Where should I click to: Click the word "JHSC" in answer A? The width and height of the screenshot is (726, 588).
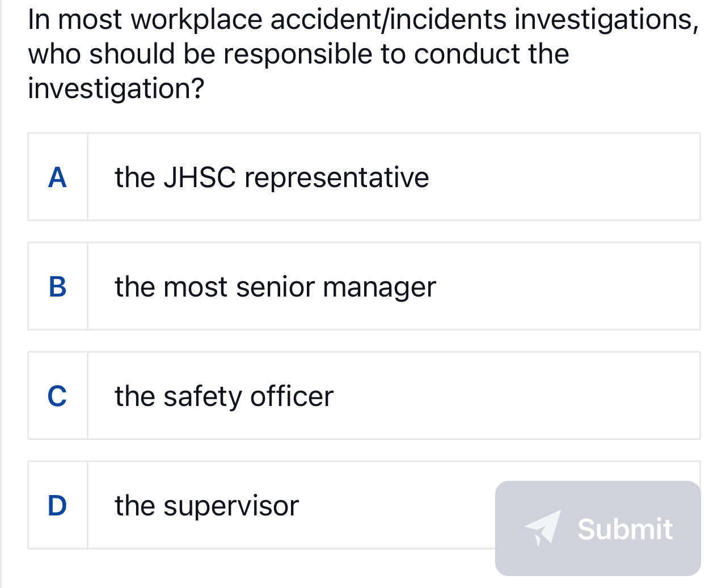click(199, 177)
